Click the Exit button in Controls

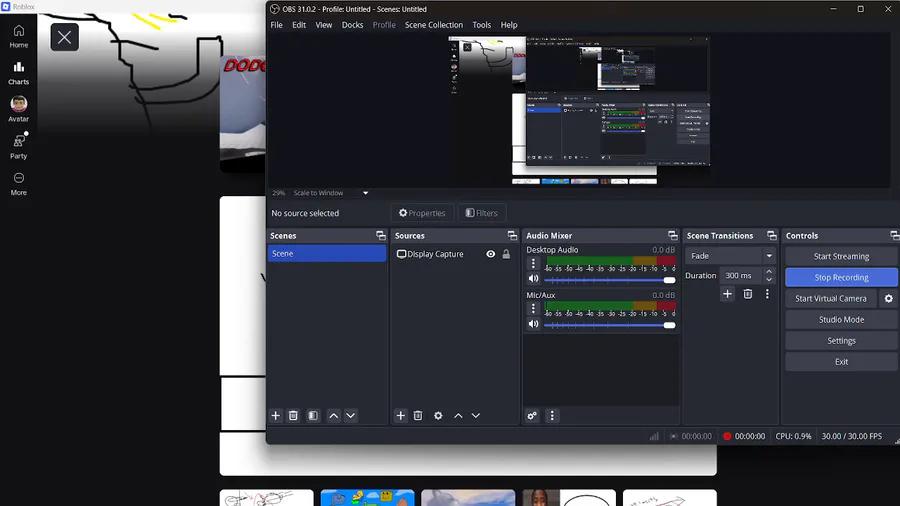pyautogui.click(x=841, y=362)
